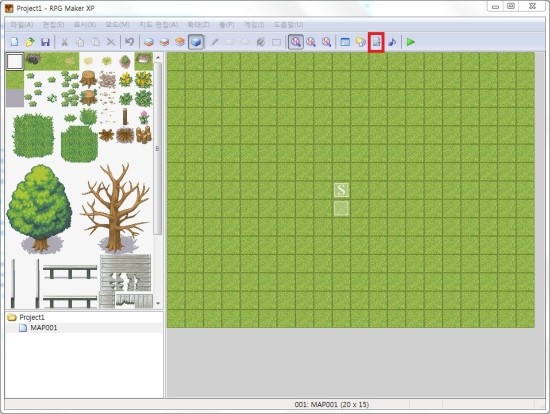Open the Sound Test music note

(392, 42)
